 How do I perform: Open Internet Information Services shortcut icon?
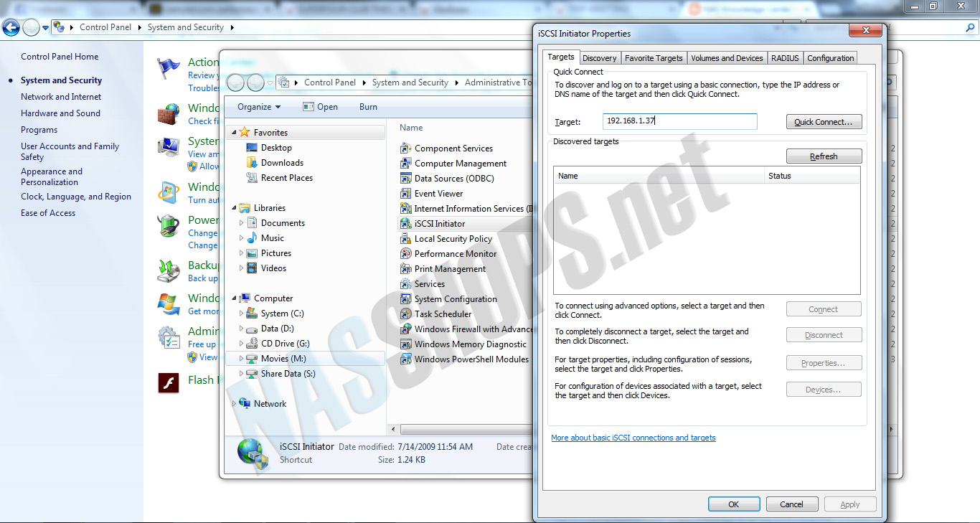pos(407,209)
